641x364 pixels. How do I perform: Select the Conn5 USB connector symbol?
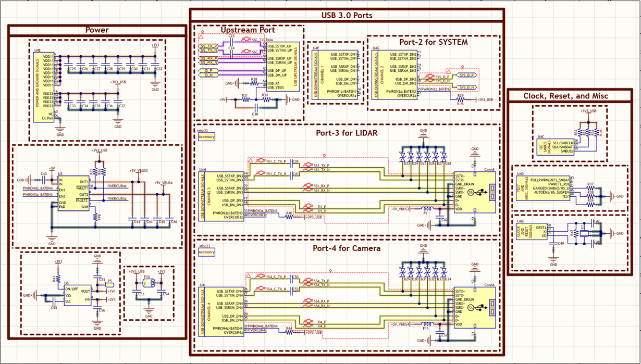point(474,193)
